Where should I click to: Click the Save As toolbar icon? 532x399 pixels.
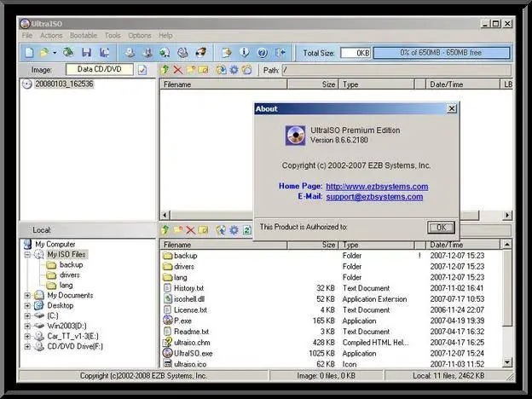coord(104,52)
